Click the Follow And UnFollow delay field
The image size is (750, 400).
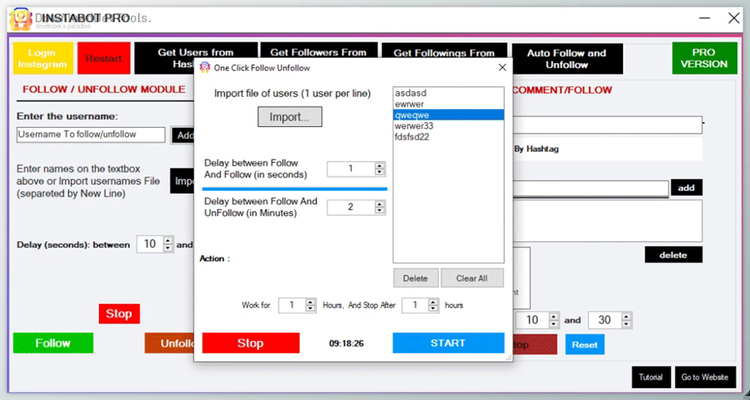pyautogui.click(x=351, y=207)
